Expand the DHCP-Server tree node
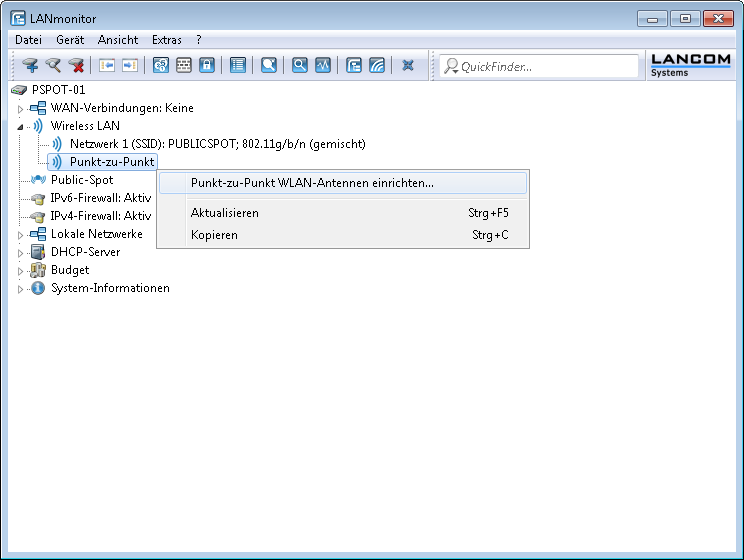The width and height of the screenshot is (744, 560). point(21,252)
